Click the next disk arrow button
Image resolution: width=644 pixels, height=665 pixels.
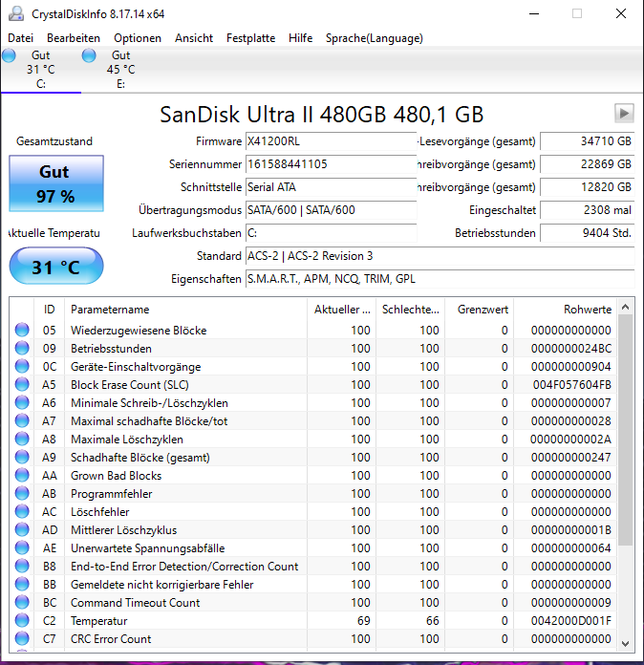(624, 114)
